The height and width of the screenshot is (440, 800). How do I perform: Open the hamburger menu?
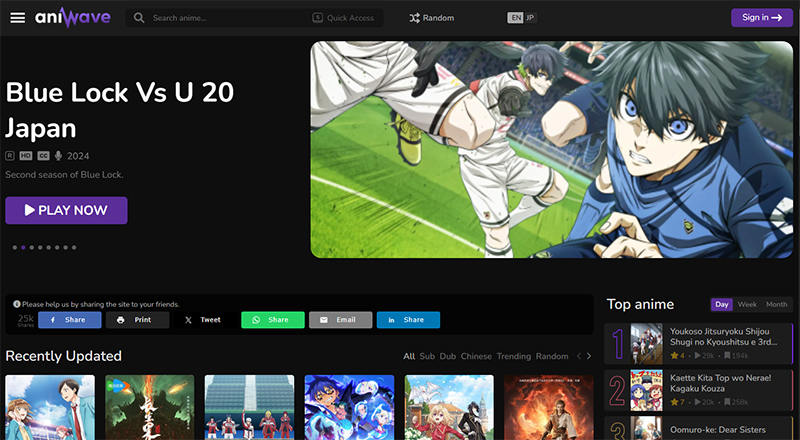17,18
